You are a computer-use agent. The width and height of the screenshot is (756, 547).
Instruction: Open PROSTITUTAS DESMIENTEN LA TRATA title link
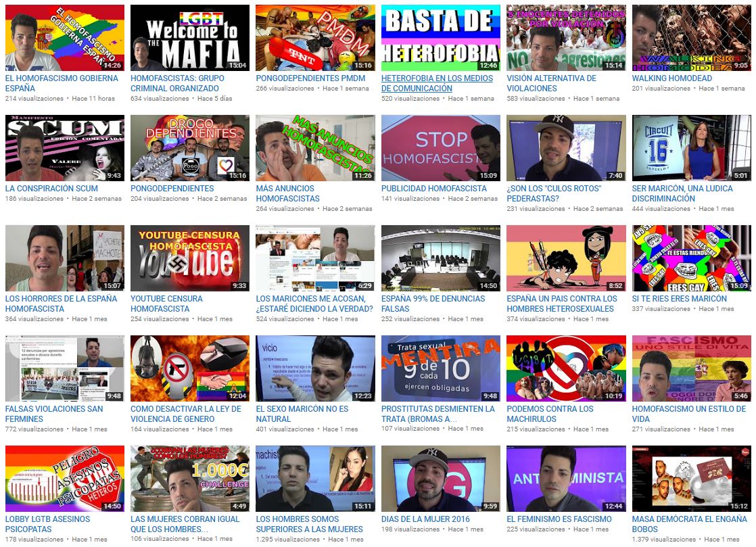(x=438, y=414)
